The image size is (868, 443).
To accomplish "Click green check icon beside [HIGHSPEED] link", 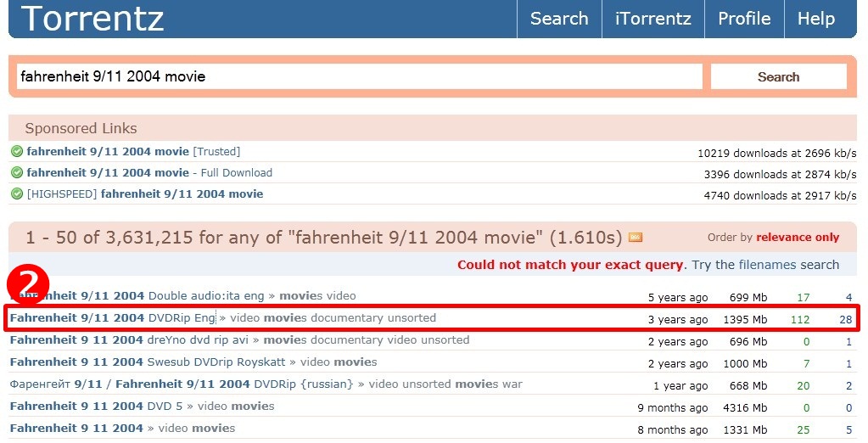I will point(17,193).
